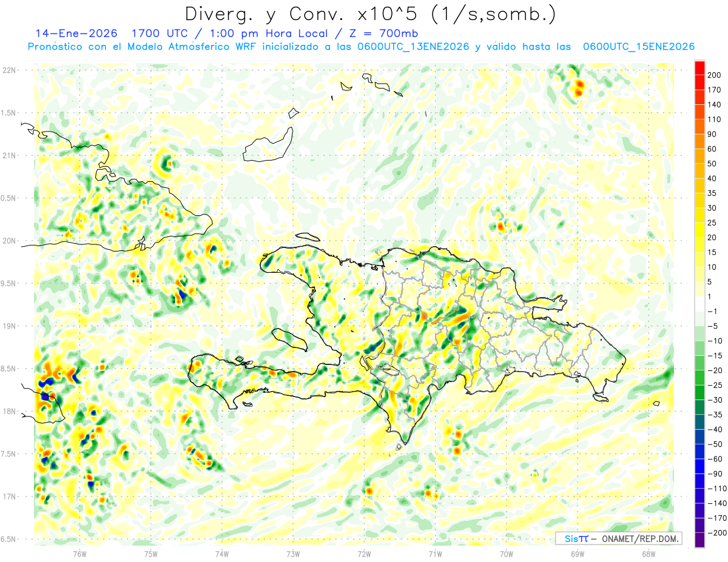Viewport: 728px width, 562px height.
Task: Click the latitude label '22N'
Action: [x=9, y=70]
